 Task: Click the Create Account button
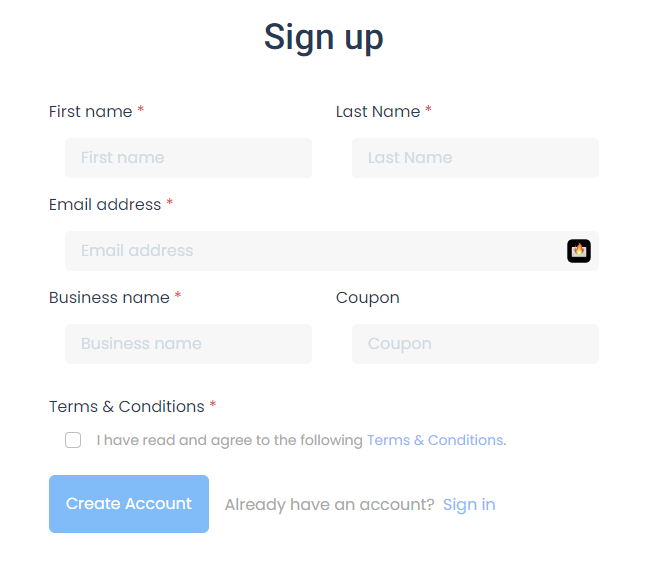pyautogui.click(x=129, y=504)
